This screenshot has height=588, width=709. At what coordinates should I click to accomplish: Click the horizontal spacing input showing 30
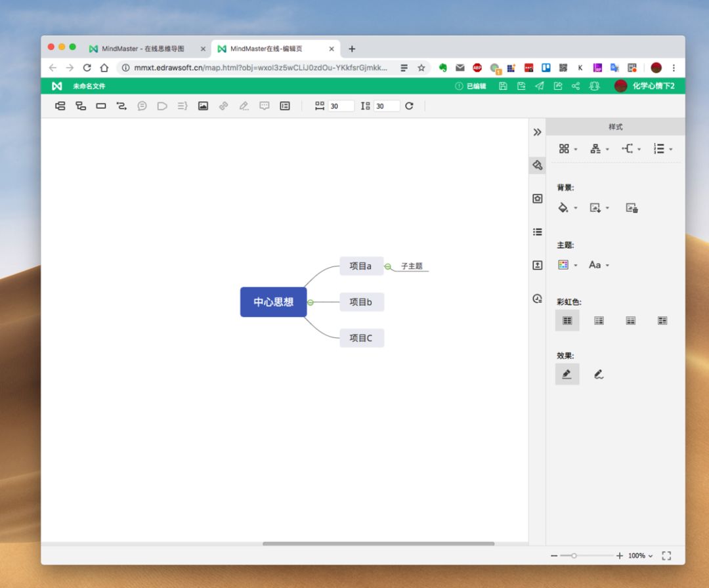[x=341, y=106]
